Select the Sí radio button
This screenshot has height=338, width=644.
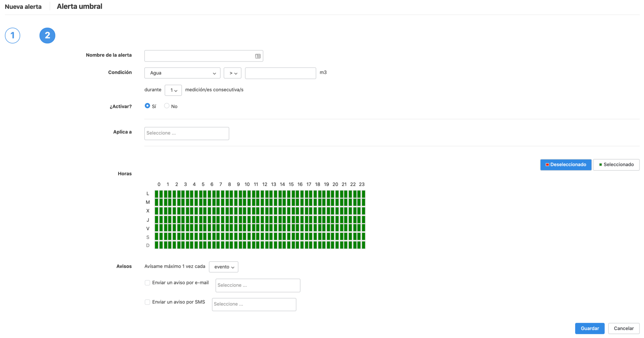(147, 106)
